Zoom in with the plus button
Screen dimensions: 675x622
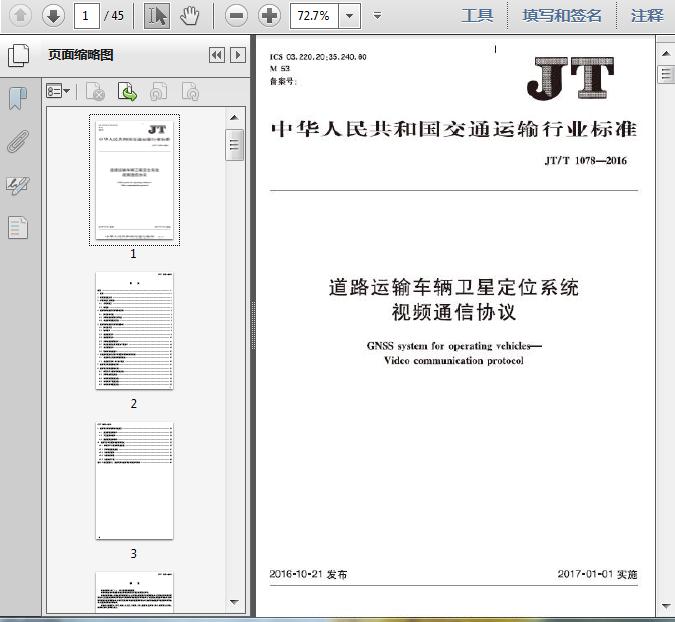coord(269,16)
